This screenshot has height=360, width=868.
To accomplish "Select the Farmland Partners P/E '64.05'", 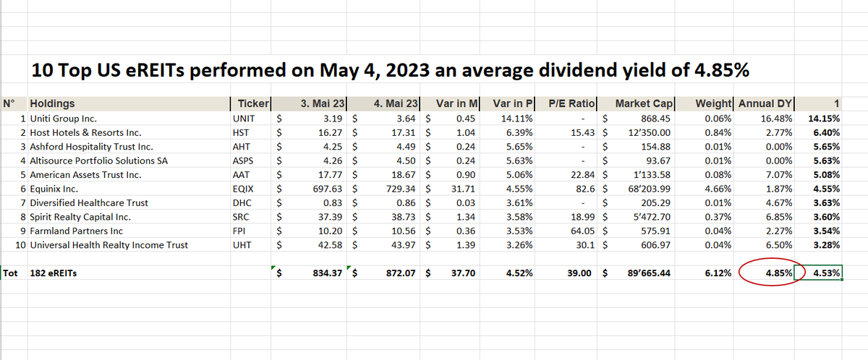I will pyautogui.click(x=567, y=231).
